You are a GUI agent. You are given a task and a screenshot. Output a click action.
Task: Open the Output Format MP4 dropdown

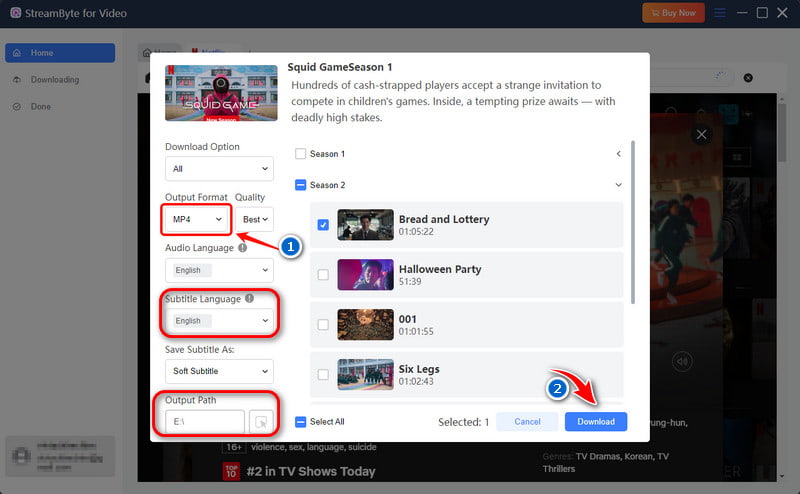tap(196, 219)
